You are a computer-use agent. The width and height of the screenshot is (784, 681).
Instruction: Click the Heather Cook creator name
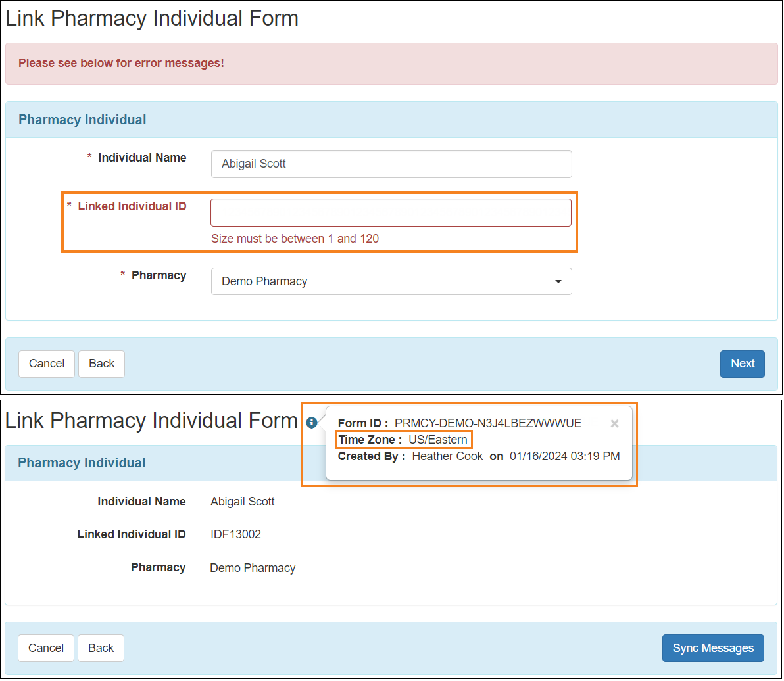coord(447,456)
